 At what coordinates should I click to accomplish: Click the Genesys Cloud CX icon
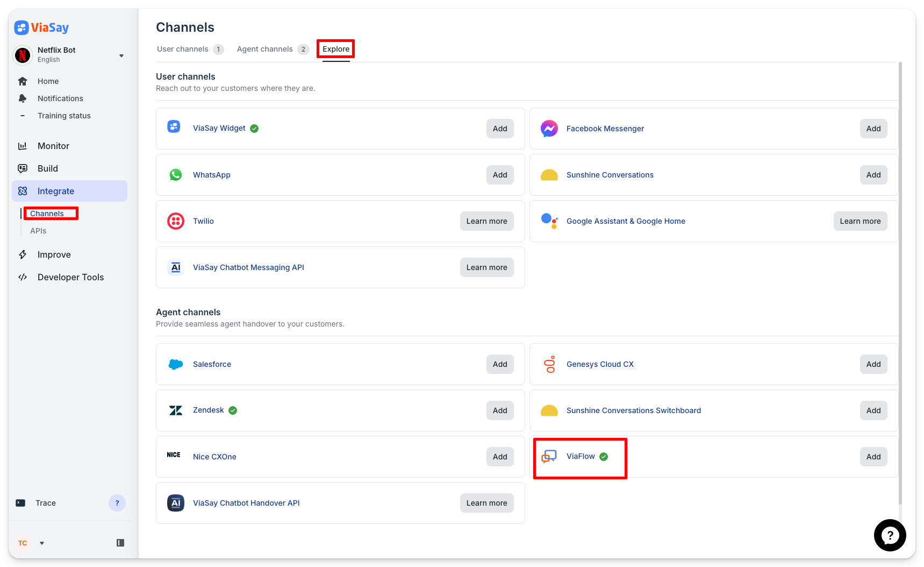[549, 364]
